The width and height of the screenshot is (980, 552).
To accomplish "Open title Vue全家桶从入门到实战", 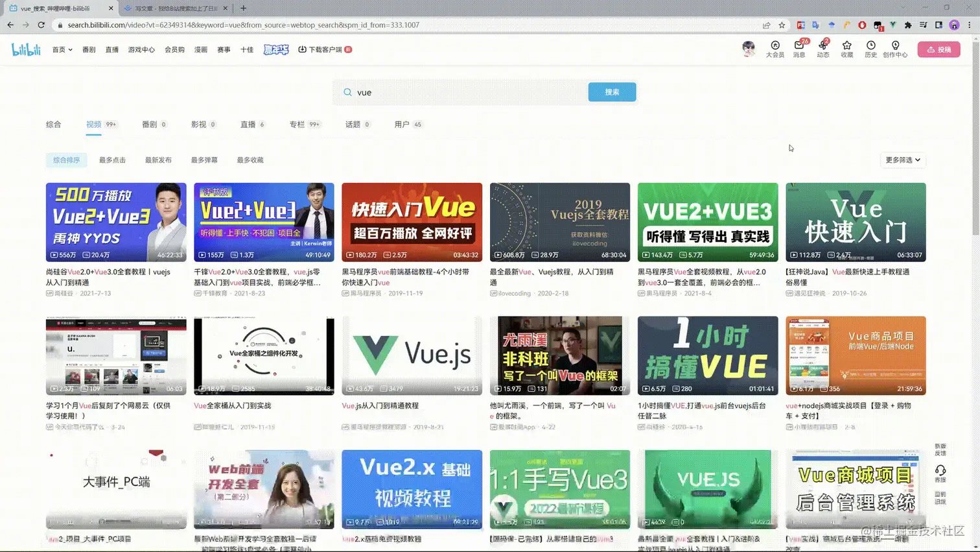I will [232, 405].
